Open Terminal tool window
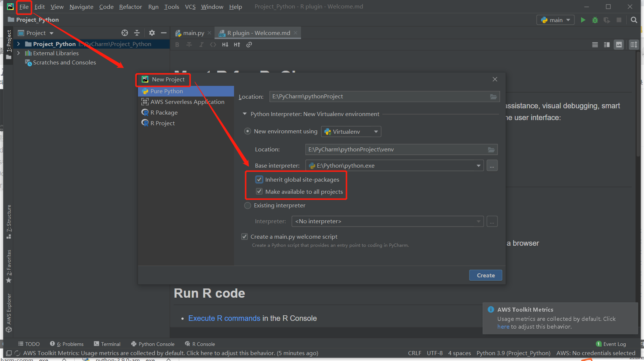644x361 pixels. pos(107,344)
